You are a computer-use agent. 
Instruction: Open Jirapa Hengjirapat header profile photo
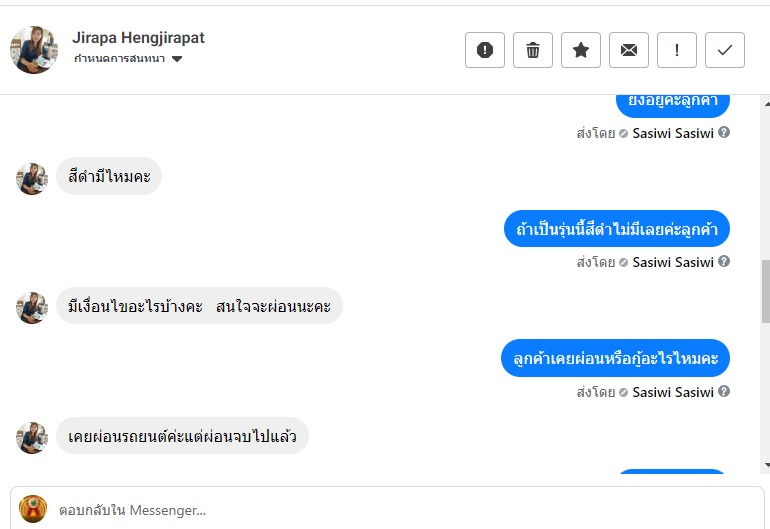click(34, 50)
